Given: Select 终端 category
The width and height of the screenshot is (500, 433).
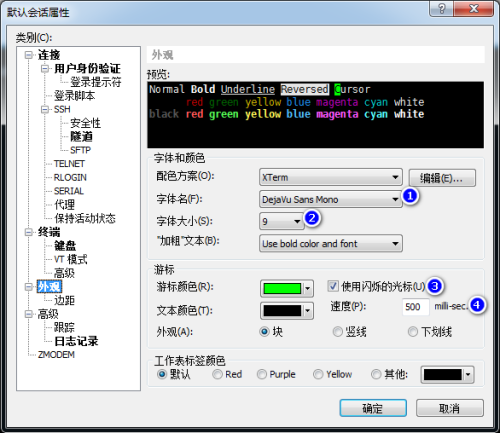Looking at the screenshot, I should [49, 232].
